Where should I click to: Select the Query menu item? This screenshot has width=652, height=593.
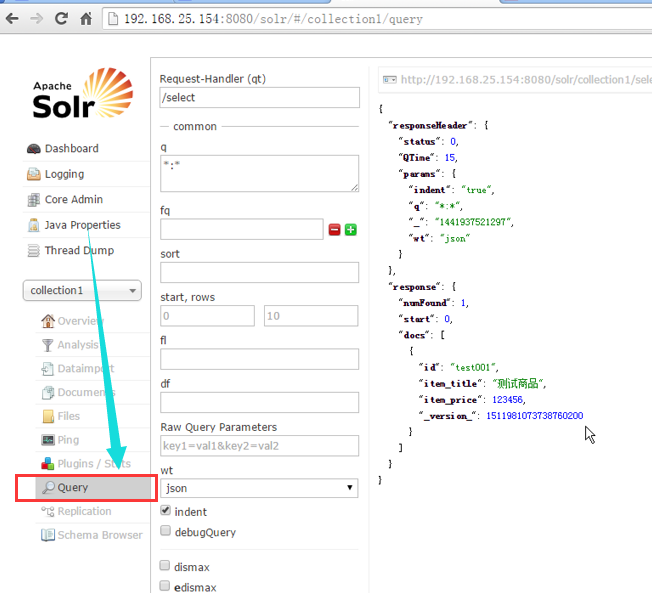click(73, 488)
